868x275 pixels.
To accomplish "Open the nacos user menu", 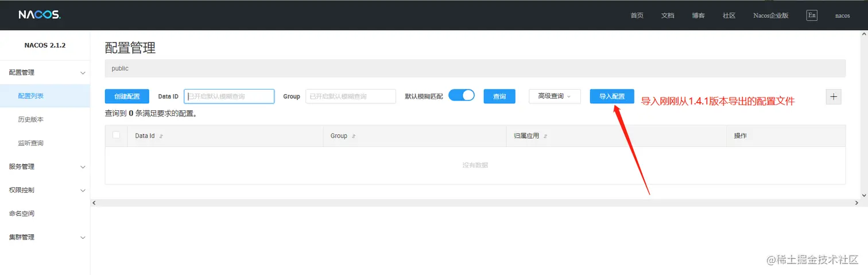I will click(x=842, y=16).
